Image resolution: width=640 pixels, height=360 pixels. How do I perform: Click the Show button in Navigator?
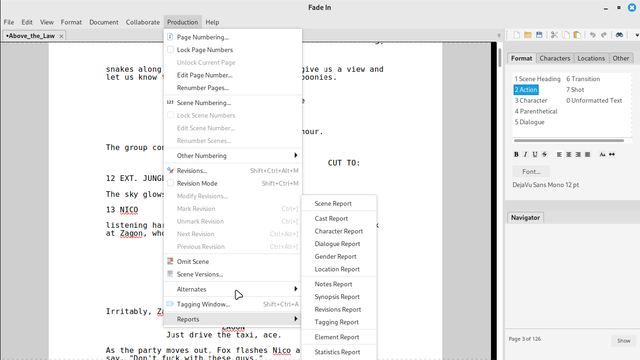(623, 340)
